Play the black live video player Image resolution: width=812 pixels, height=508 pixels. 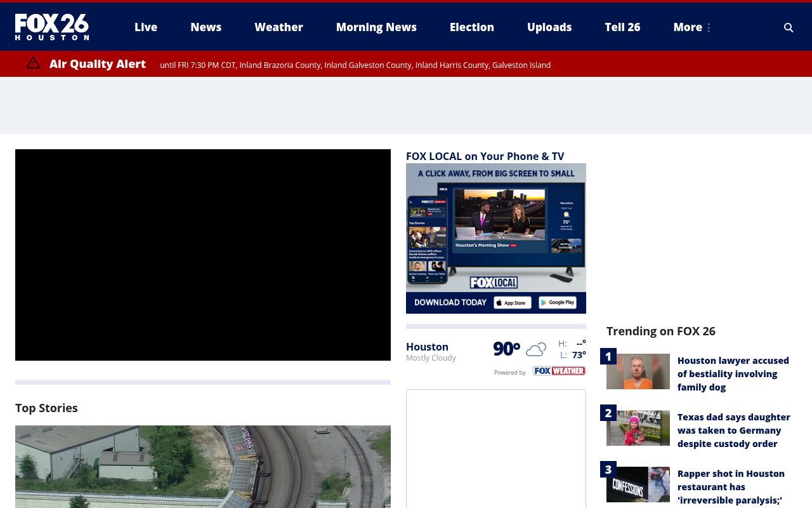(203, 255)
